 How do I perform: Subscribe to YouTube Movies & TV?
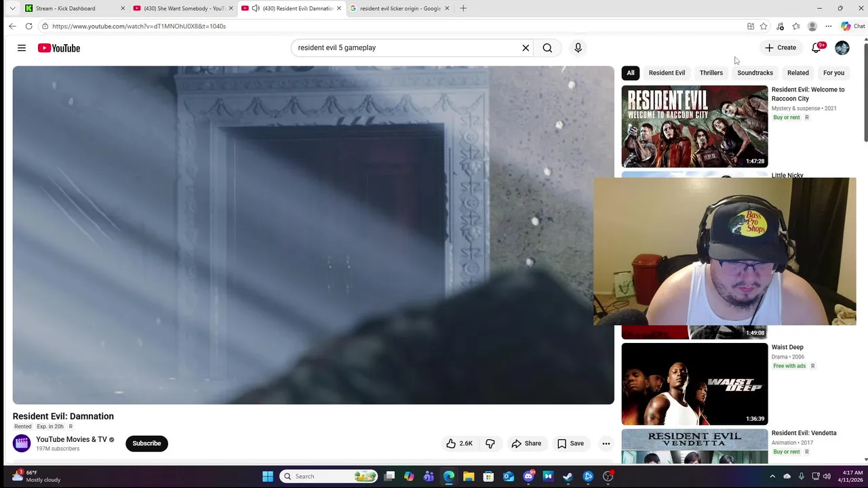click(x=146, y=443)
